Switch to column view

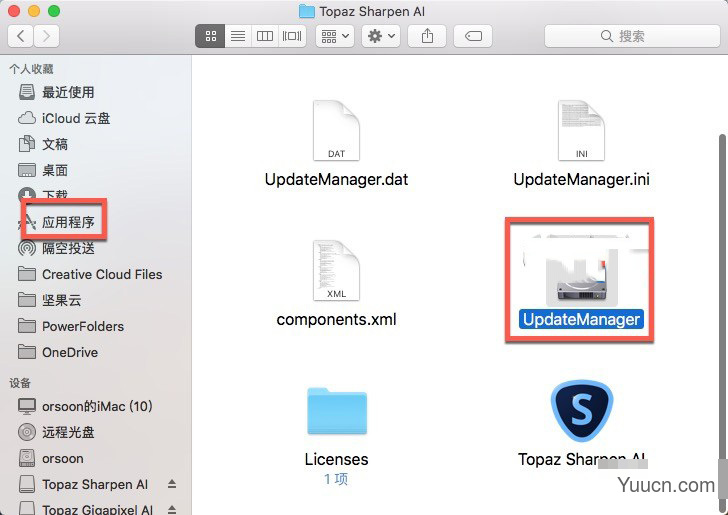265,36
